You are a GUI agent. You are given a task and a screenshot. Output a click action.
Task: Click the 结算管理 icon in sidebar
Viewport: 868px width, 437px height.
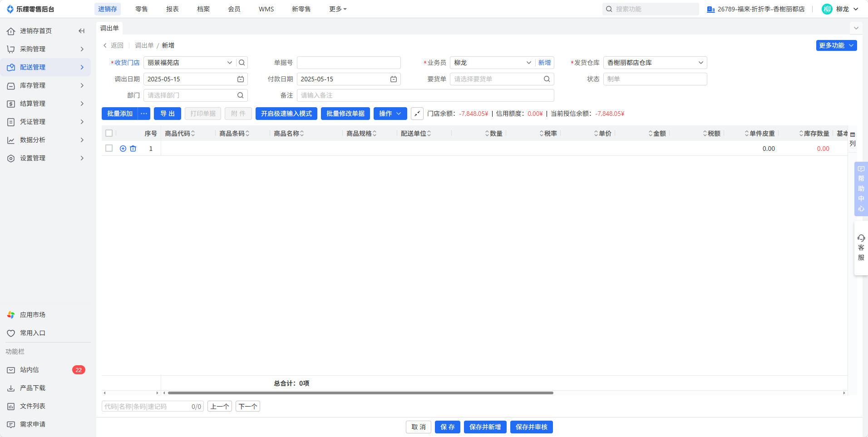(x=11, y=104)
